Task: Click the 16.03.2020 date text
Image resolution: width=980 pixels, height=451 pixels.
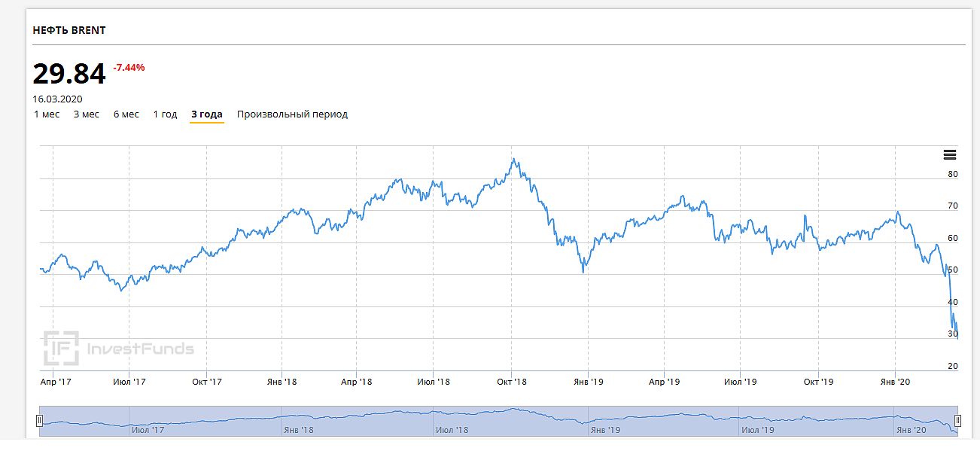Action: click(x=57, y=99)
